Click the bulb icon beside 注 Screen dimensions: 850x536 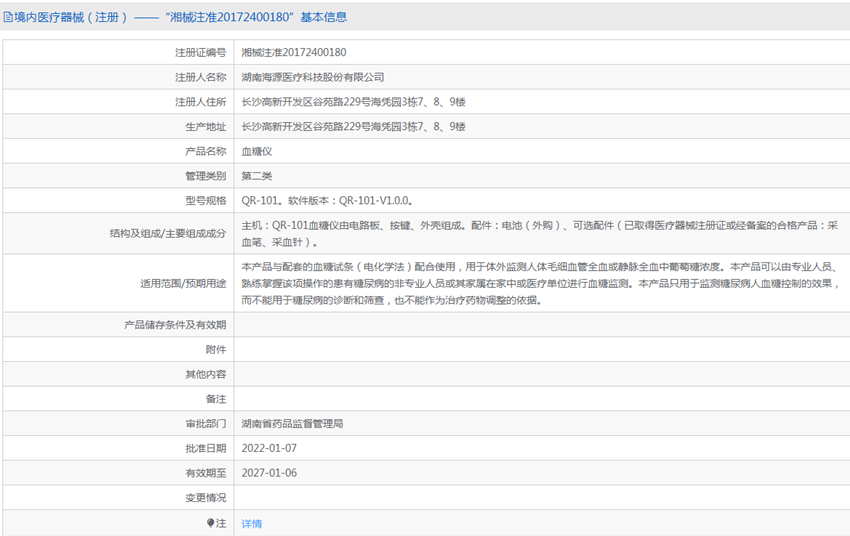pos(210,523)
